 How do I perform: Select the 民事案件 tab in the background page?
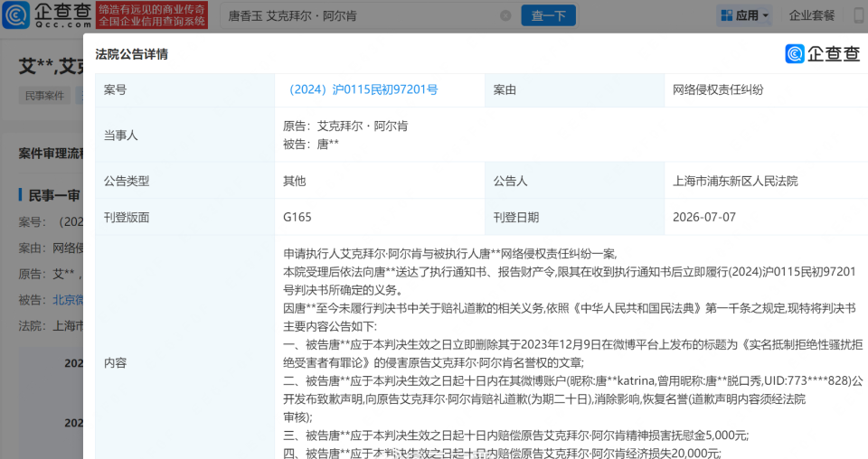(45, 96)
